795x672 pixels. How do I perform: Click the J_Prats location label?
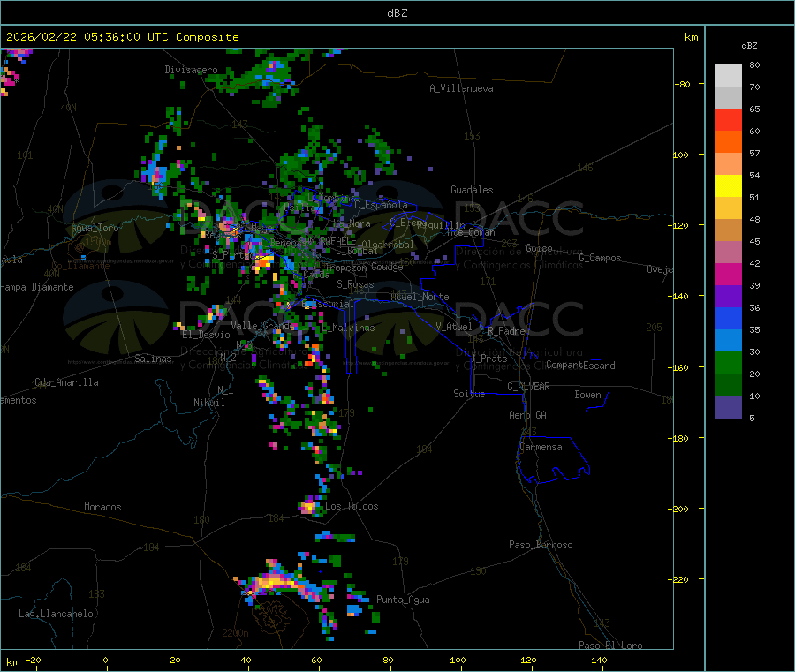[488, 359]
